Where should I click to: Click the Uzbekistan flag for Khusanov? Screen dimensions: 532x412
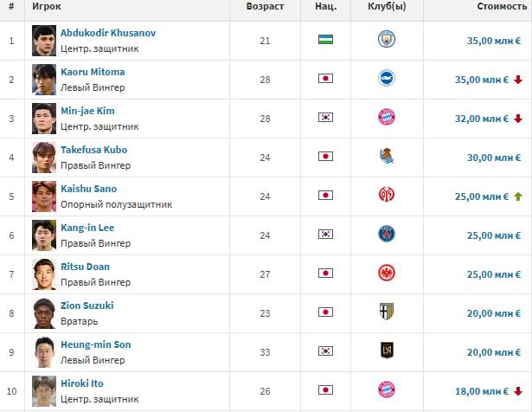point(325,40)
